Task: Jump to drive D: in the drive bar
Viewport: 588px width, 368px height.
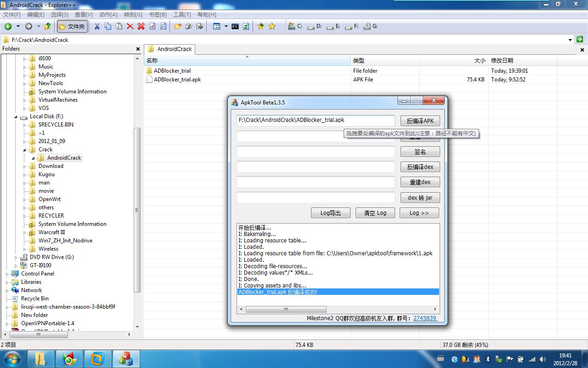Action: click(x=315, y=27)
